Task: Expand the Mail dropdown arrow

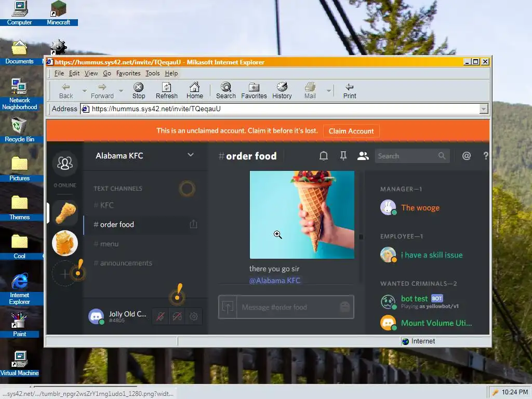Action: 328,91
